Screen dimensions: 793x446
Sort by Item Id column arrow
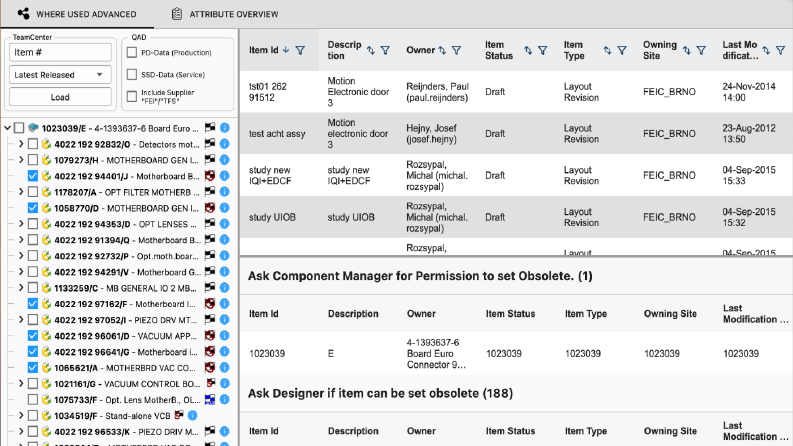point(286,50)
